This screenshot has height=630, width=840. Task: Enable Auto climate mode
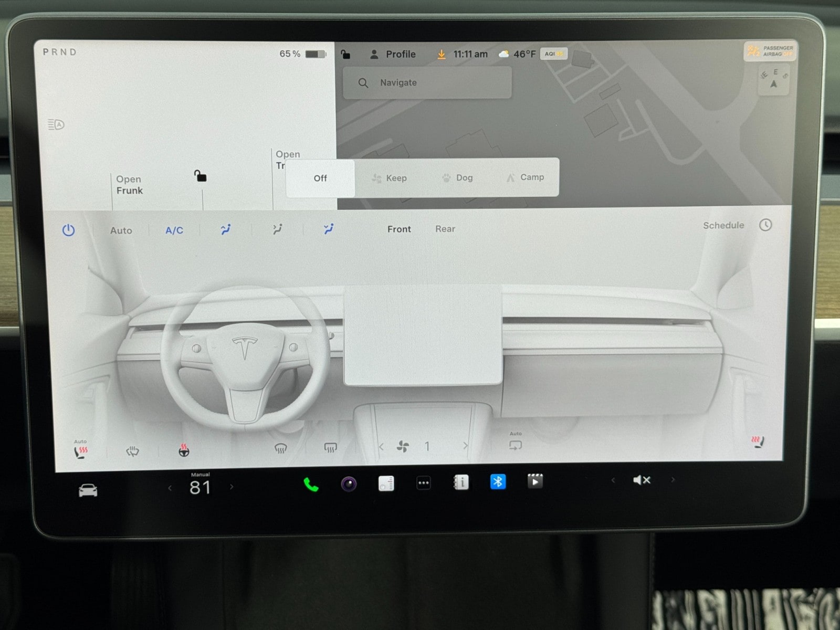point(121,230)
